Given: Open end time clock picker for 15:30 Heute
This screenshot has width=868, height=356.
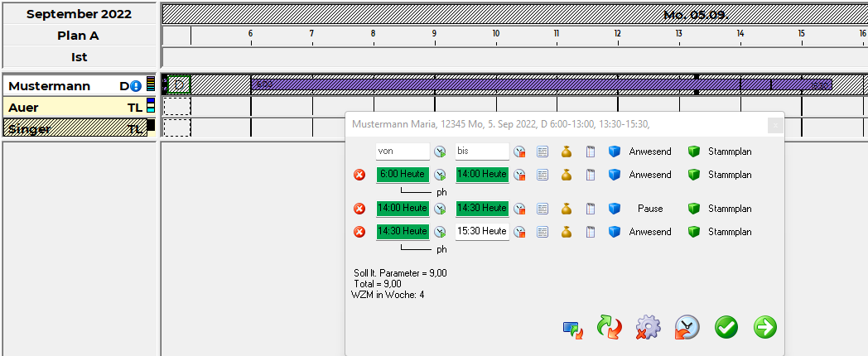Looking at the screenshot, I should pyautogui.click(x=519, y=232).
